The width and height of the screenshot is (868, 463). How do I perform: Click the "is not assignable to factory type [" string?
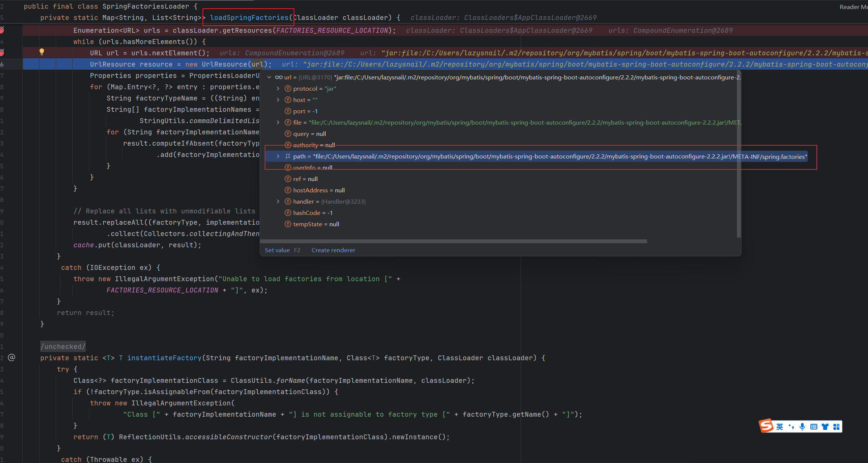(x=369, y=414)
